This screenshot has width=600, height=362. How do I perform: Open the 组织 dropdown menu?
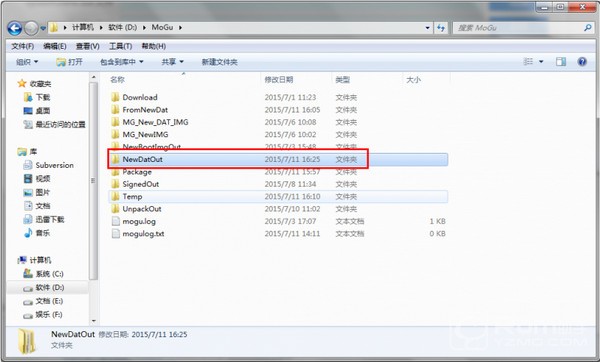tap(27, 62)
